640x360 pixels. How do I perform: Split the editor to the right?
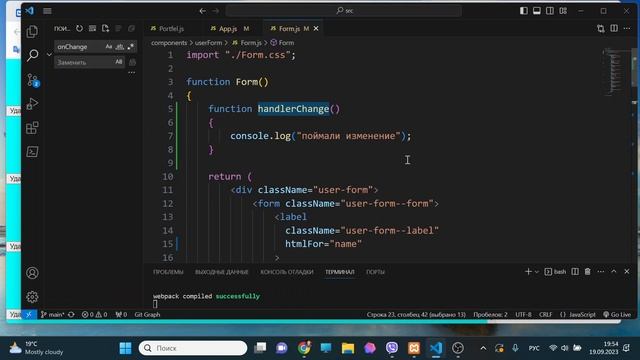coord(614,28)
